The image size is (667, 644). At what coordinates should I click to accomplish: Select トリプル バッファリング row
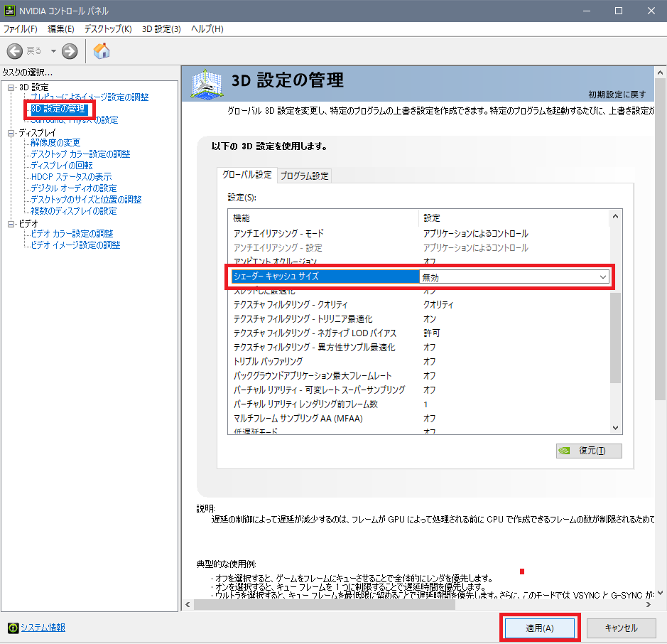(x=419, y=362)
